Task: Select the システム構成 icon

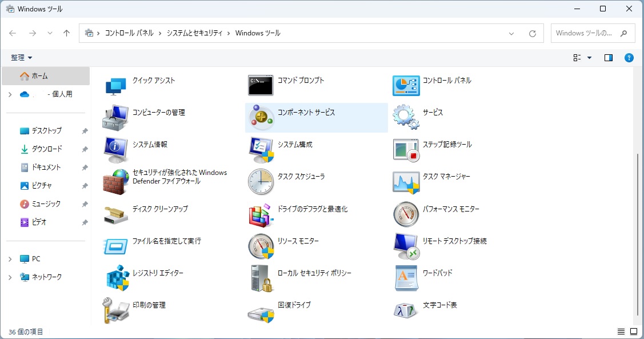Action: pyautogui.click(x=261, y=150)
